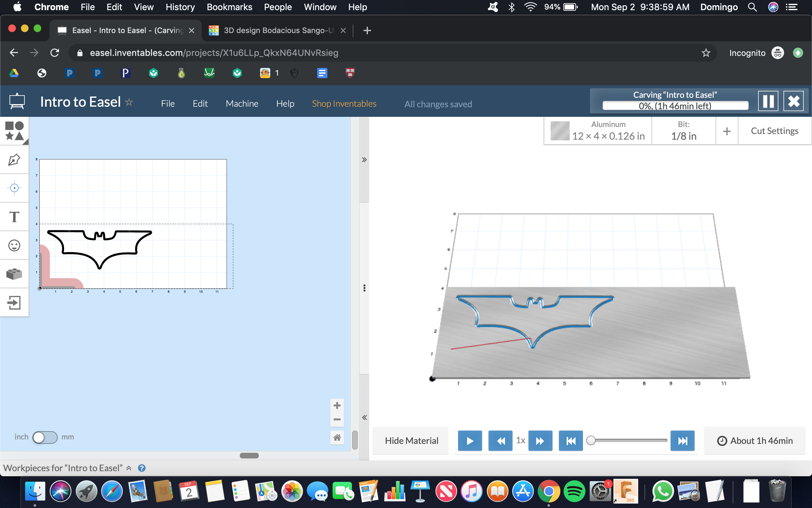Toggle units between inch and mm
This screenshot has width=812, height=508.
[x=45, y=437]
